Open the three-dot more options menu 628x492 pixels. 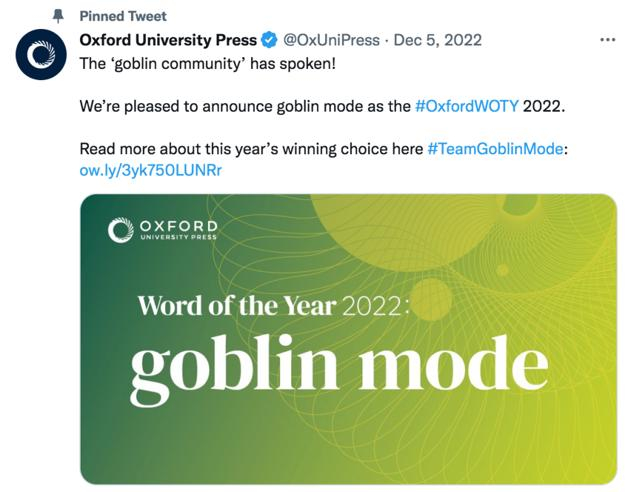coord(607,40)
